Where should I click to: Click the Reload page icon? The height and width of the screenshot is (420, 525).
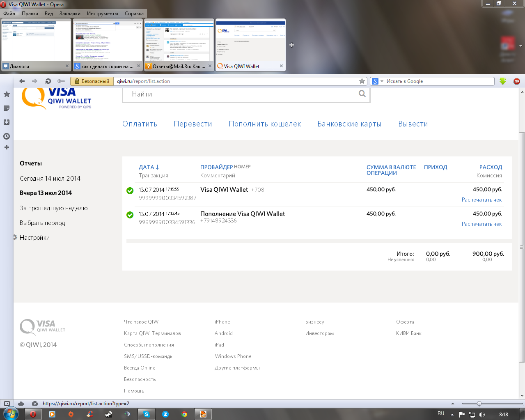(x=48, y=81)
